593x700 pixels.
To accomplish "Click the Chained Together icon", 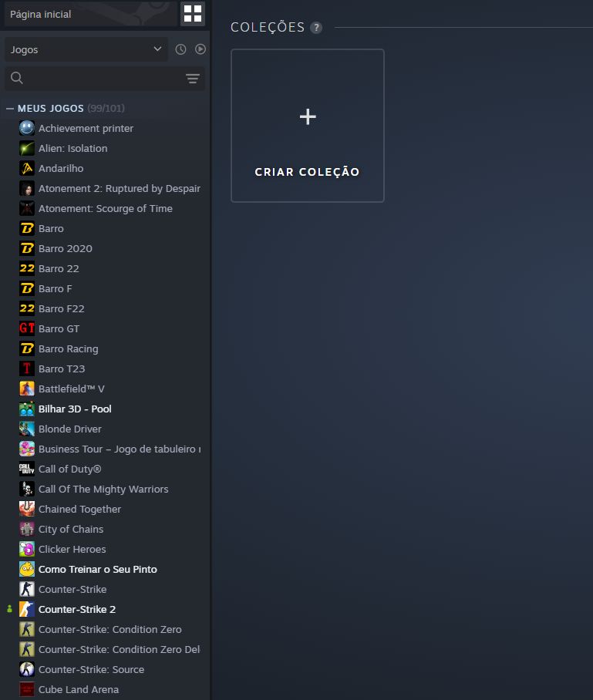I will (x=27, y=509).
